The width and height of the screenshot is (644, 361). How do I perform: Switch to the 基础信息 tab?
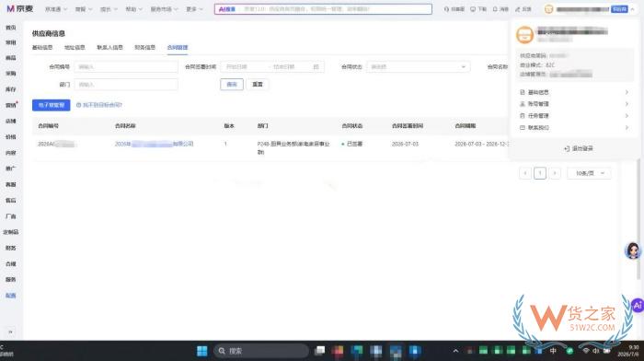tap(42, 47)
